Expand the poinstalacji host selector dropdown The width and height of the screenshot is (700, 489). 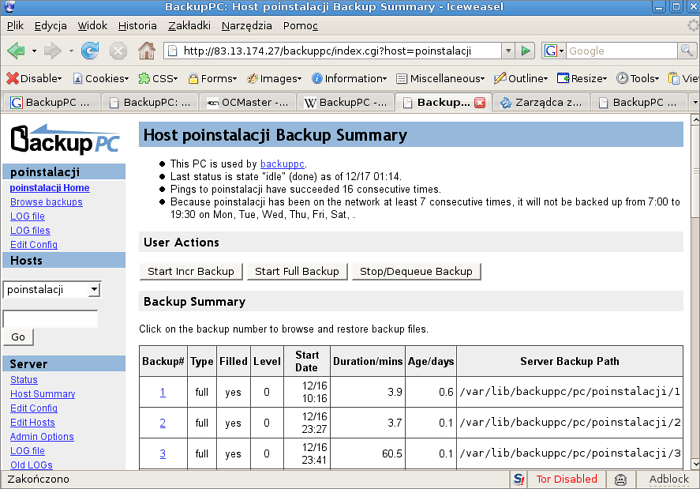point(94,289)
